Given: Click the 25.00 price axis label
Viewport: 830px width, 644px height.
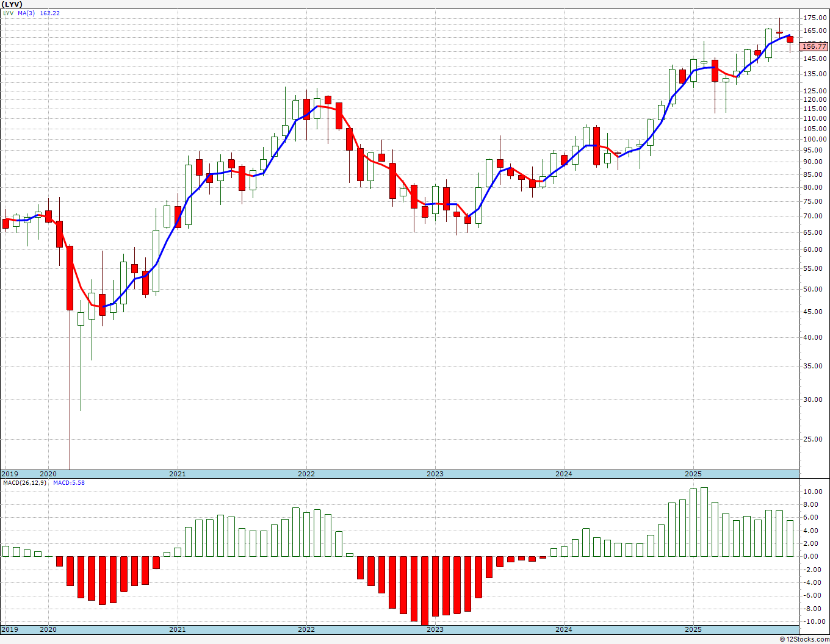Looking at the screenshot, I should pyautogui.click(x=814, y=440).
